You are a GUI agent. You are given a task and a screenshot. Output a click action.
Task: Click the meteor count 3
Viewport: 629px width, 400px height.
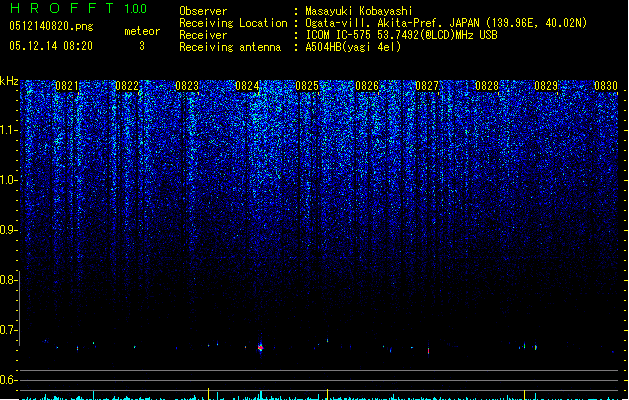(x=142, y=46)
